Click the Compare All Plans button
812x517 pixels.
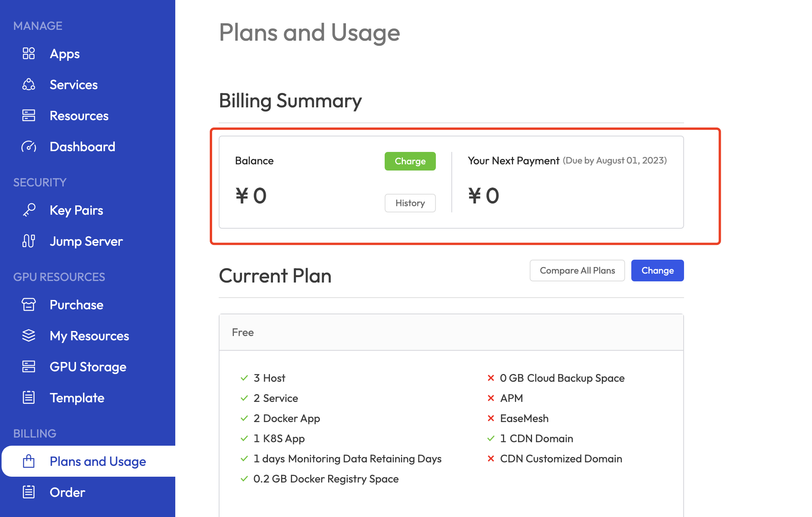[577, 271]
